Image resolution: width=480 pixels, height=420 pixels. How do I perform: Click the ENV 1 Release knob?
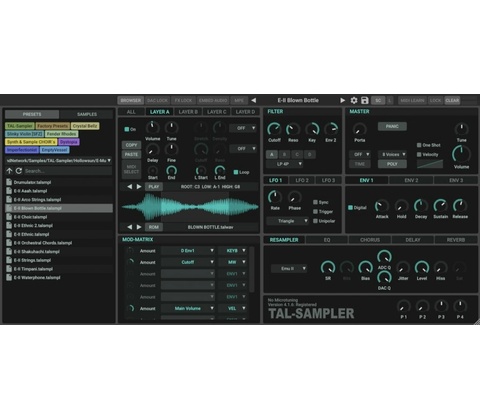(x=460, y=206)
